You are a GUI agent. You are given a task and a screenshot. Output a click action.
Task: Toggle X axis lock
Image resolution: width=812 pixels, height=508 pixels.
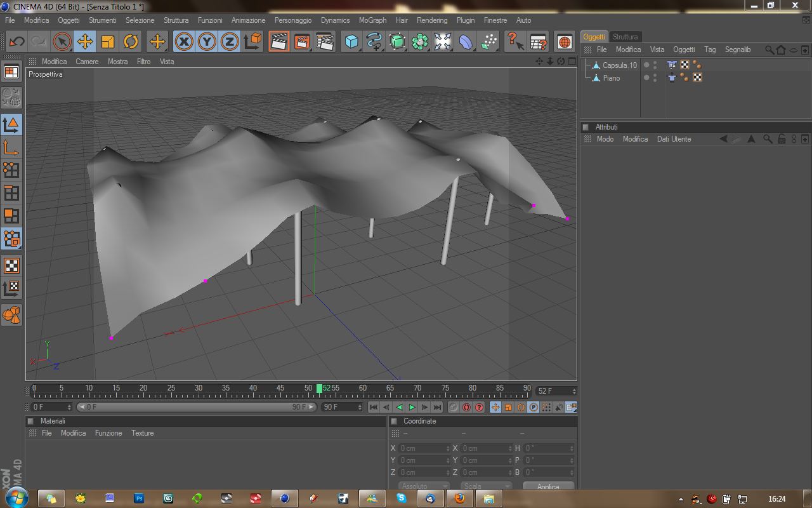click(184, 42)
